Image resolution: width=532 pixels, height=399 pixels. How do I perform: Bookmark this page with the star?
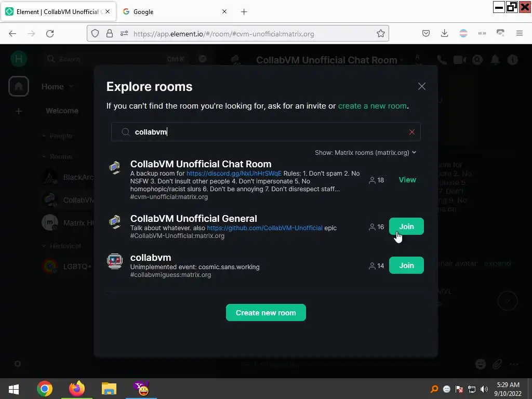381,34
